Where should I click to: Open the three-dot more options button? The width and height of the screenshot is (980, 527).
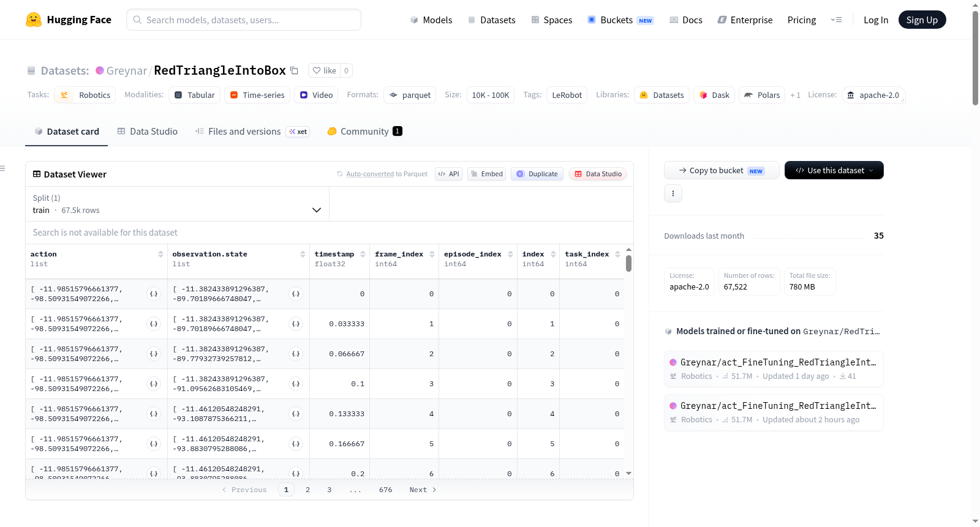[673, 193]
